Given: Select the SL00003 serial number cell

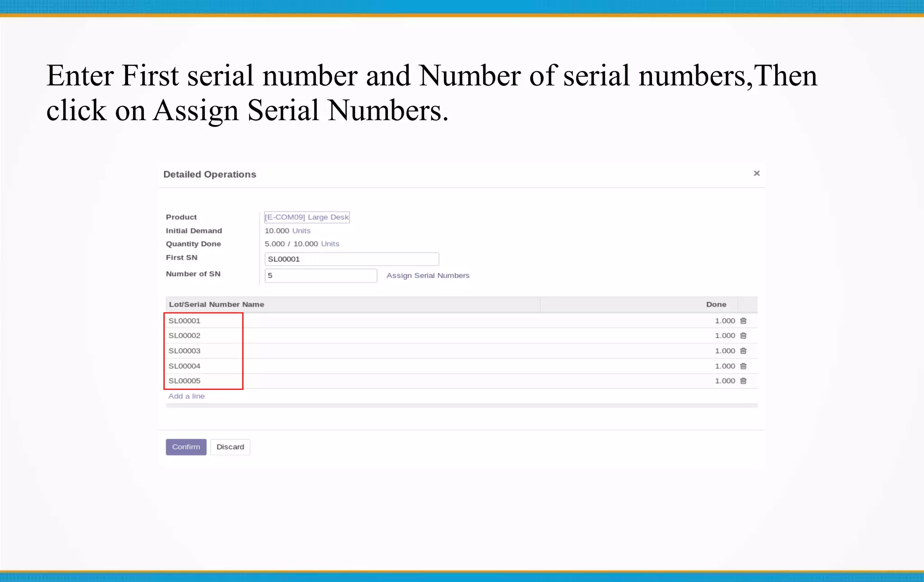Looking at the screenshot, I should pyautogui.click(x=185, y=351).
